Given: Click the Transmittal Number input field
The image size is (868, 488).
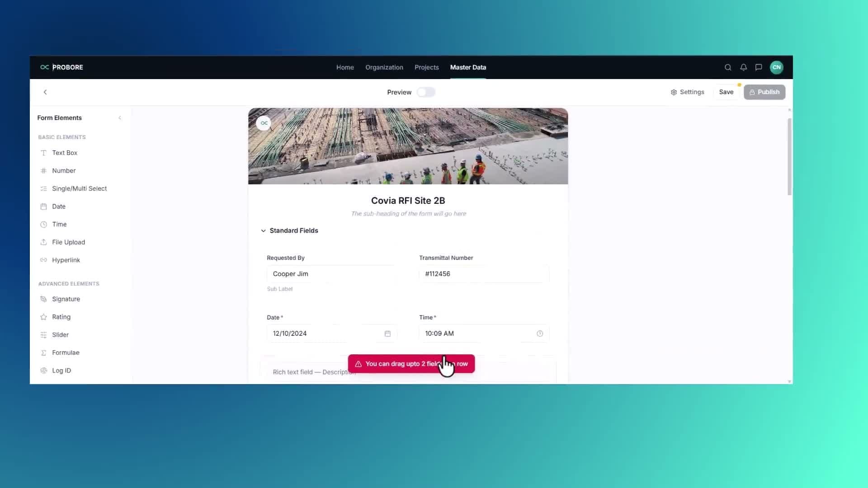Looking at the screenshot, I should click(484, 274).
